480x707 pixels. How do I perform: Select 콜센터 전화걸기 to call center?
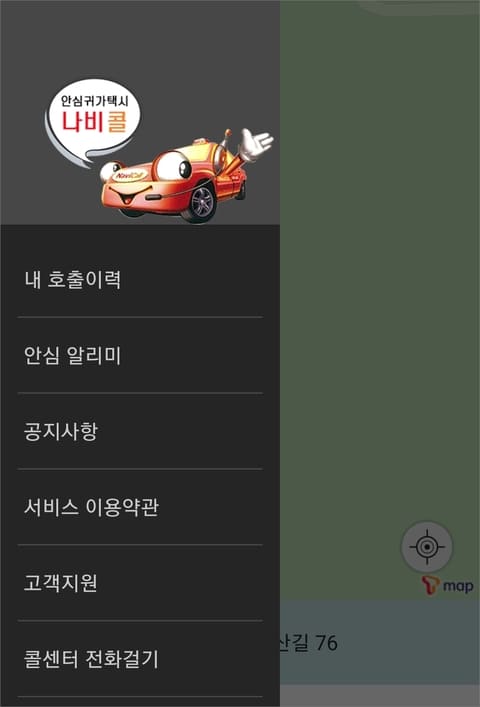140,658
